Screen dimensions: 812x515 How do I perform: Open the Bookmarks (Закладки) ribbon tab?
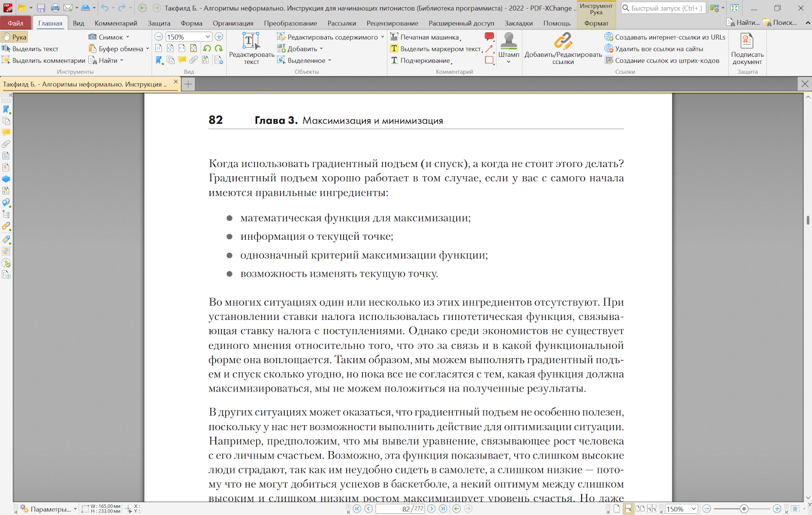[x=519, y=23]
